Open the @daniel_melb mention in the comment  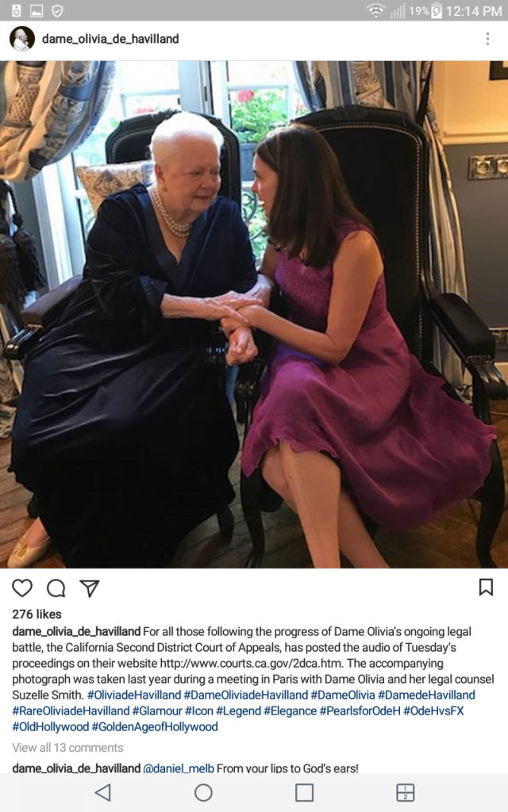178,768
